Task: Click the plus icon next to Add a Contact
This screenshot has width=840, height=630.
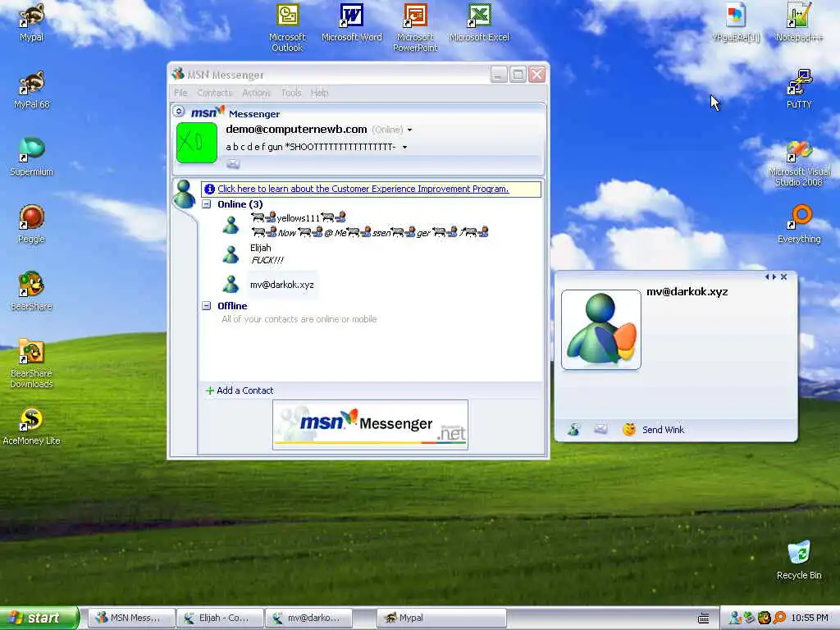Action: tap(209, 391)
